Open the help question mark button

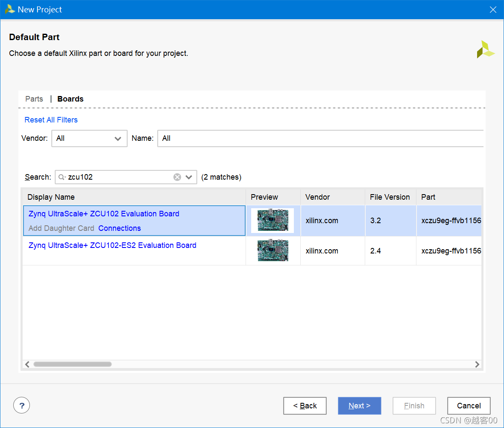tap(21, 405)
